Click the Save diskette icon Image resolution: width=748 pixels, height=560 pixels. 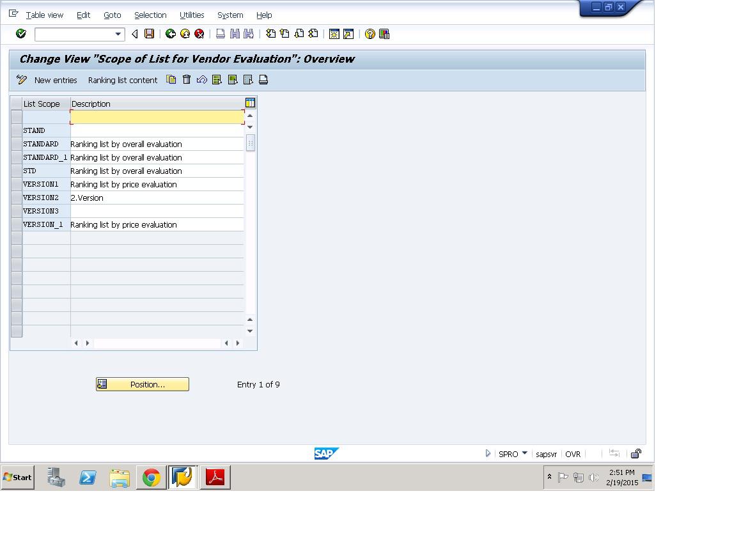click(x=150, y=33)
